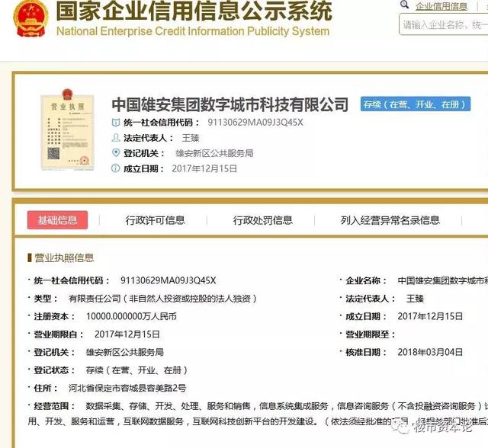The height and width of the screenshot is (448, 488).
Task: Click the header legal representative name 王臻
Action: click(x=191, y=138)
